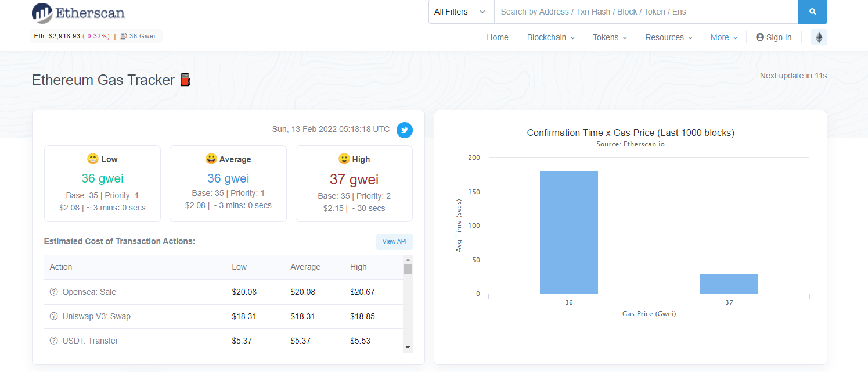Image resolution: width=868 pixels, height=372 pixels.
Task: Click Base: 35 | Priority: 2 text
Action: point(354,196)
